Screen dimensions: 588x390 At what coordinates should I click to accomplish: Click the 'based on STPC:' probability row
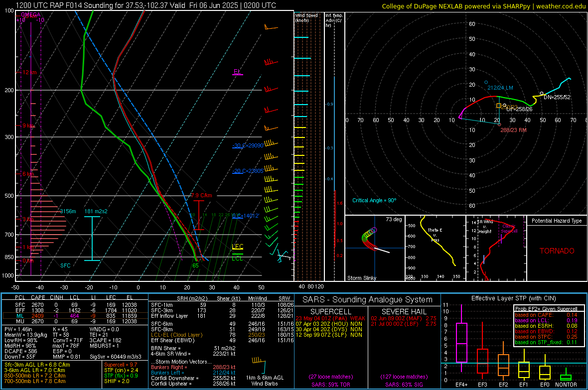pos(546,337)
